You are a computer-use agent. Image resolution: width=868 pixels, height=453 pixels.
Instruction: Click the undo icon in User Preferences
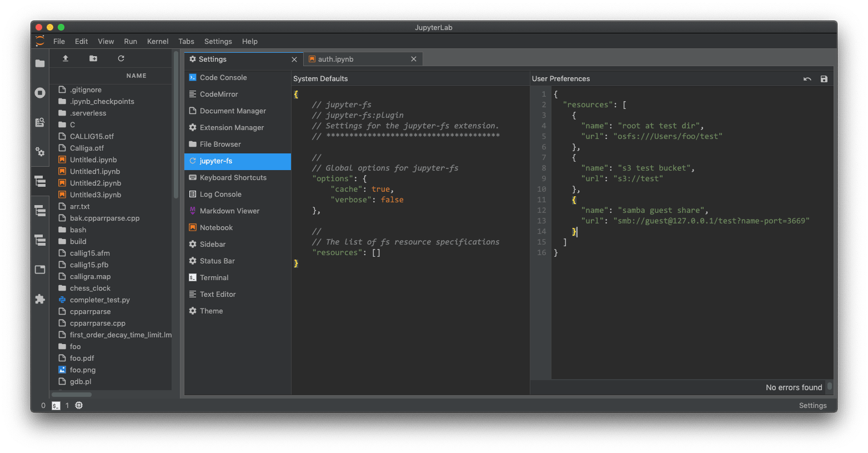click(x=807, y=79)
